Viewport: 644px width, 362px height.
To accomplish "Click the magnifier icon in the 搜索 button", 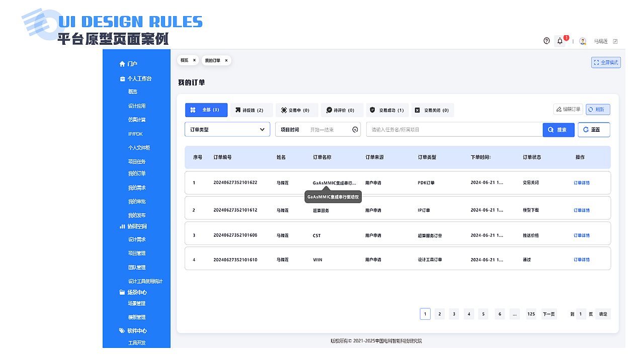I will coord(551,130).
